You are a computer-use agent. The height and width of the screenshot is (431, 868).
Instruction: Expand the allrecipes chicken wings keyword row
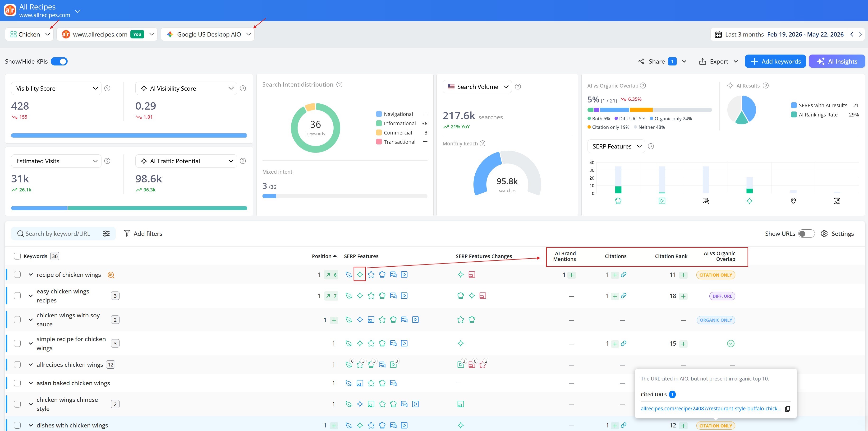[x=31, y=365]
